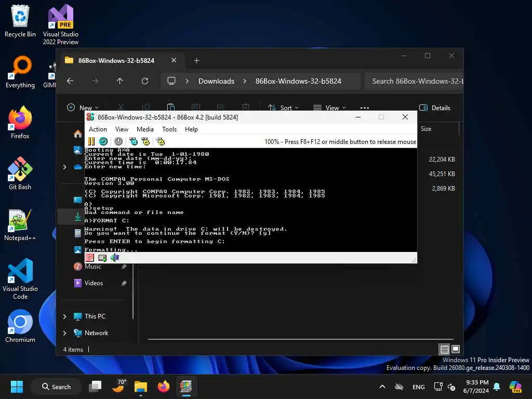Refresh the File Explorer folder

[145, 81]
